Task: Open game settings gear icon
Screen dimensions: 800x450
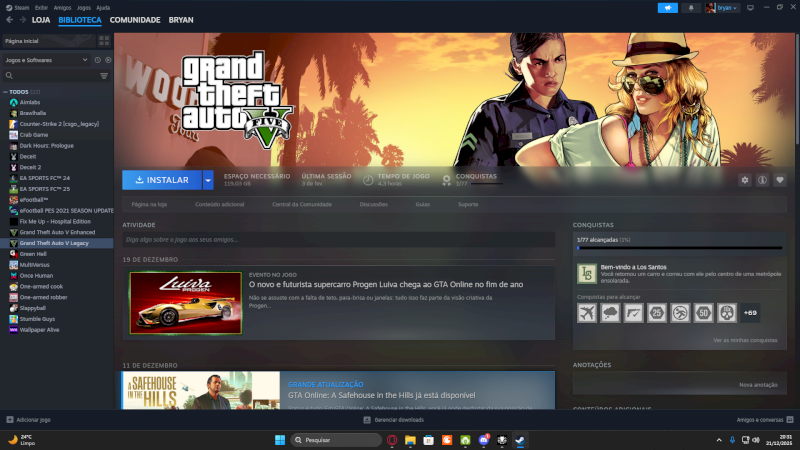Action: point(745,180)
